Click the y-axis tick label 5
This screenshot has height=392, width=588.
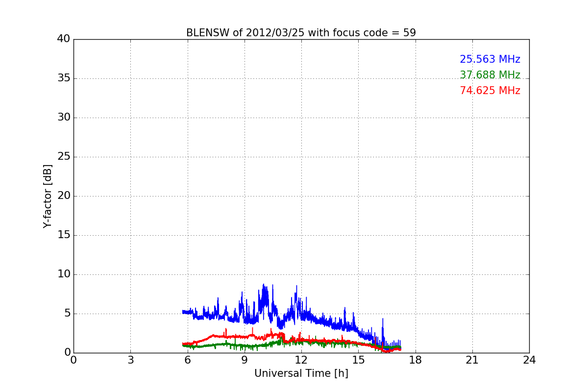click(x=67, y=314)
